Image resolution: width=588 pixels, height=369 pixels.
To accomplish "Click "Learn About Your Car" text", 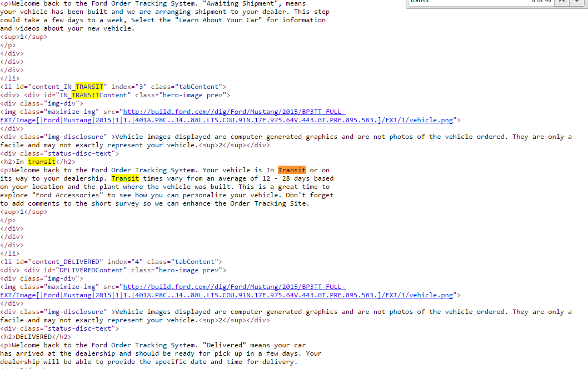I will (218, 20).
